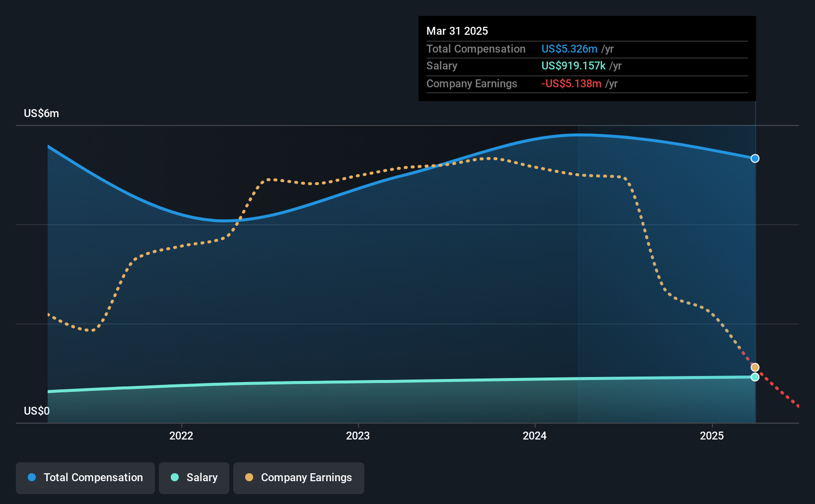
Task: Click the blue dot in Total Compensation legend
Action: pyautogui.click(x=32, y=477)
